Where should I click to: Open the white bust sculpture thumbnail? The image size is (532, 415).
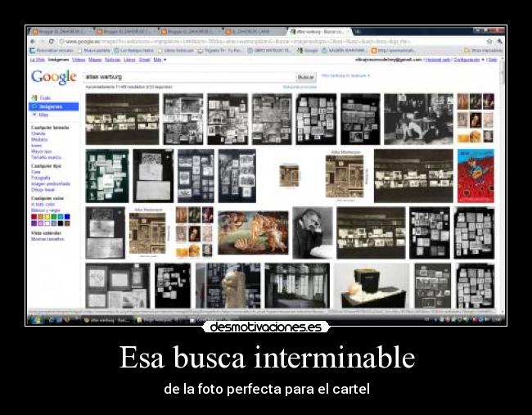tap(228, 286)
